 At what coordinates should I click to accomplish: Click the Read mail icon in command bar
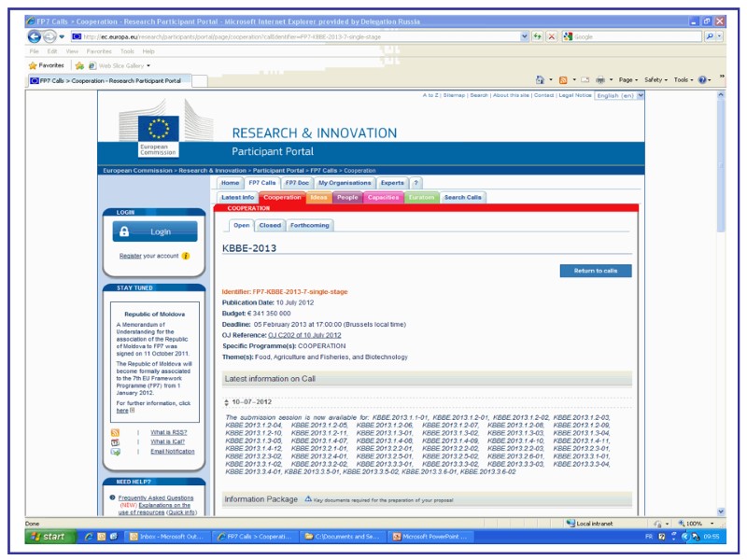[x=585, y=80]
